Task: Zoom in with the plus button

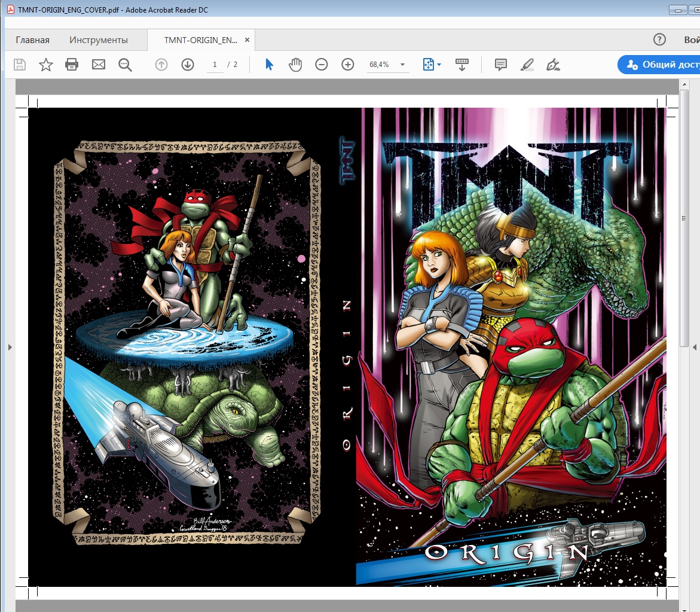Action: tap(348, 65)
